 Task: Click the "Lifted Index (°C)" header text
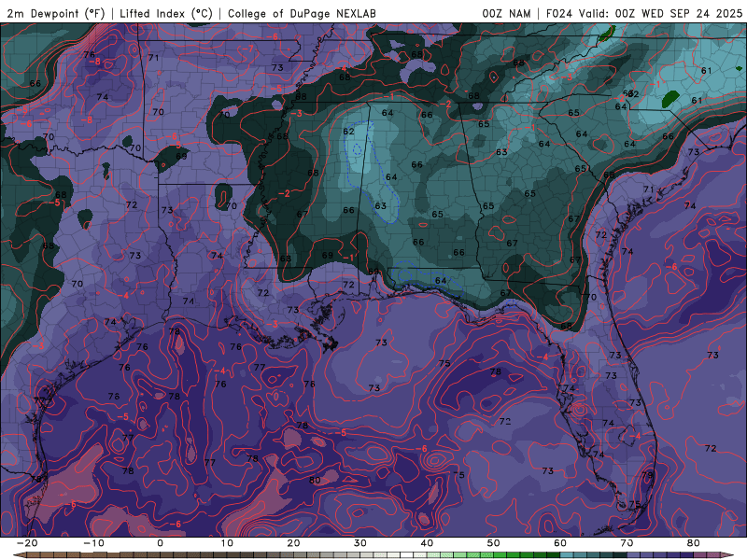tap(166, 13)
